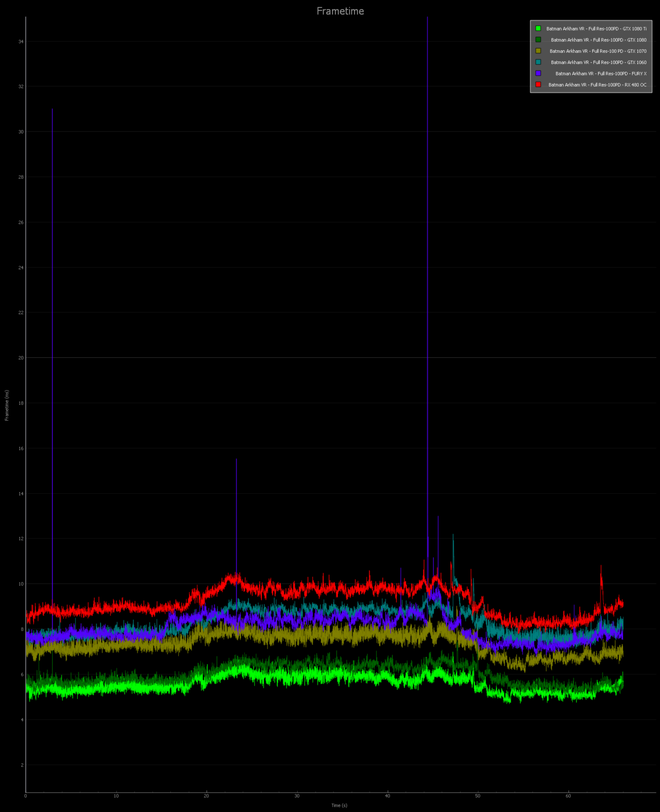Select the GTX 1070 legend entry text
The width and height of the screenshot is (660, 812).
(x=598, y=51)
